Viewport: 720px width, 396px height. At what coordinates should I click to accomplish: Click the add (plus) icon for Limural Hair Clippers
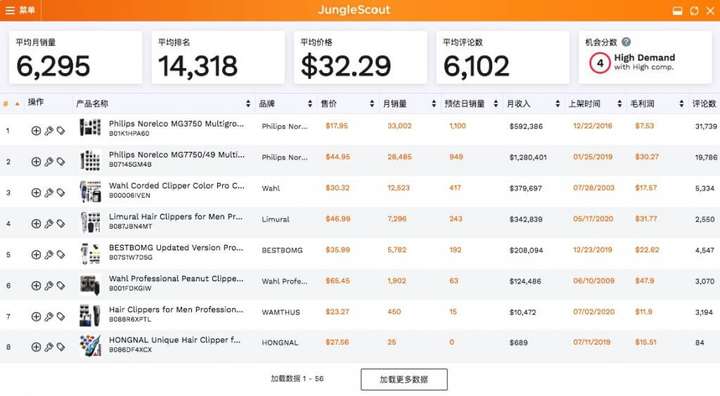tap(36, 224)
